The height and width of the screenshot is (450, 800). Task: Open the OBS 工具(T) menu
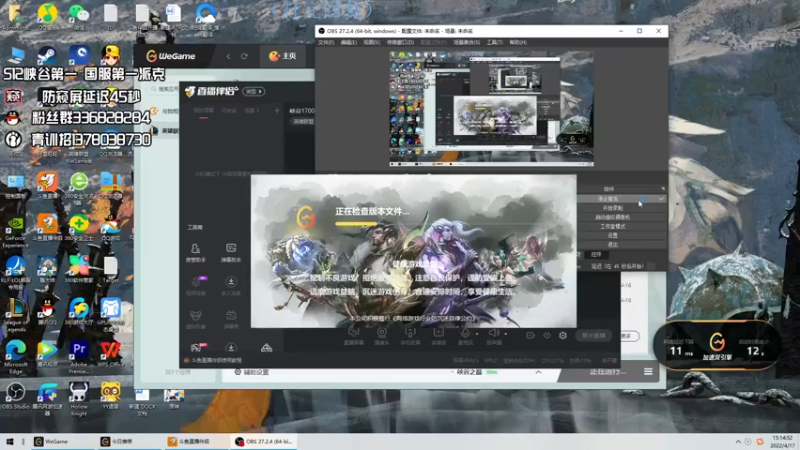(x=494, y=42)
